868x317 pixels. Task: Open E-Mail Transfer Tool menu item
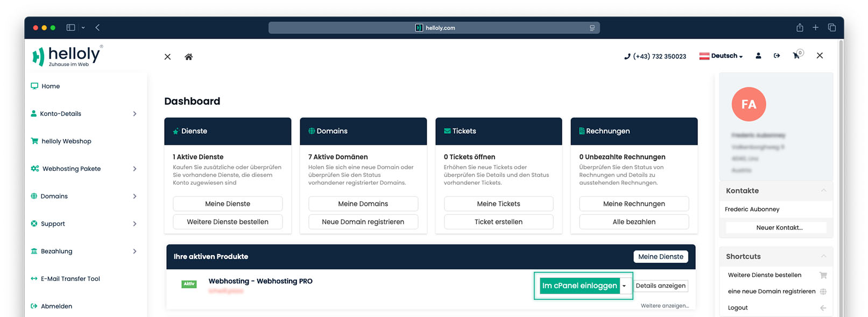click(x=70, y=279)
